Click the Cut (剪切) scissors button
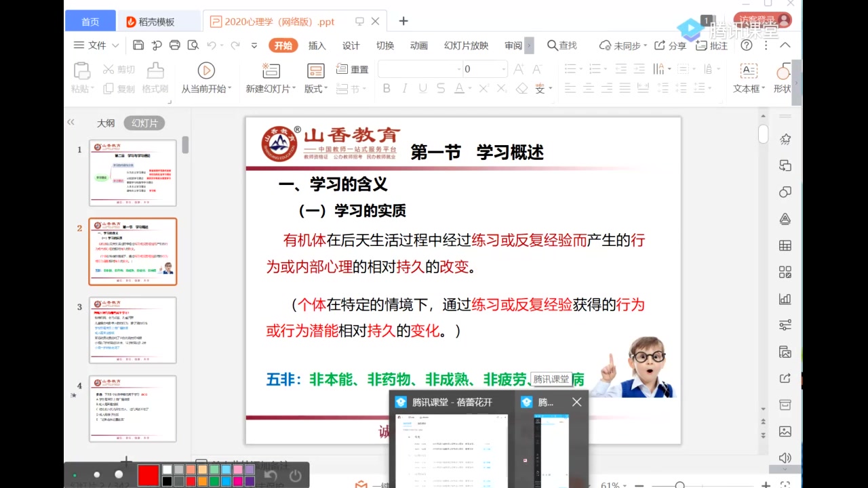Screen dimensions: 868x488 point(119,69)
